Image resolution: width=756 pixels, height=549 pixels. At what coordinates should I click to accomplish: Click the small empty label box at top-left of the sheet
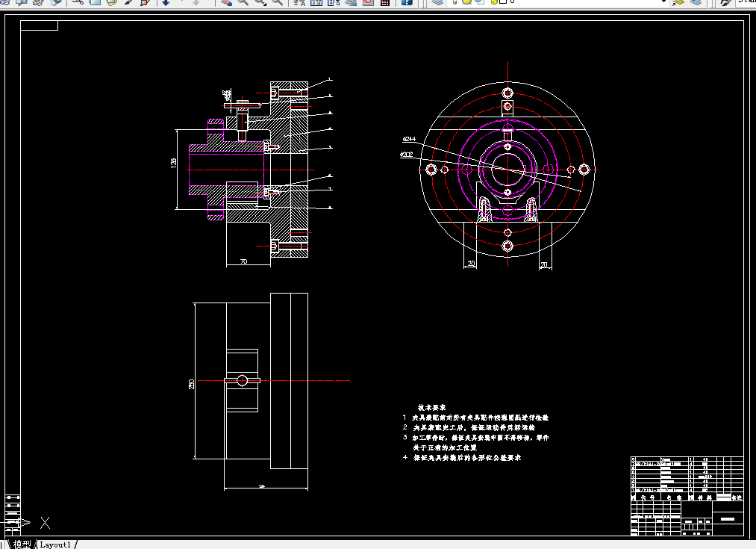[x=39, y=25]
